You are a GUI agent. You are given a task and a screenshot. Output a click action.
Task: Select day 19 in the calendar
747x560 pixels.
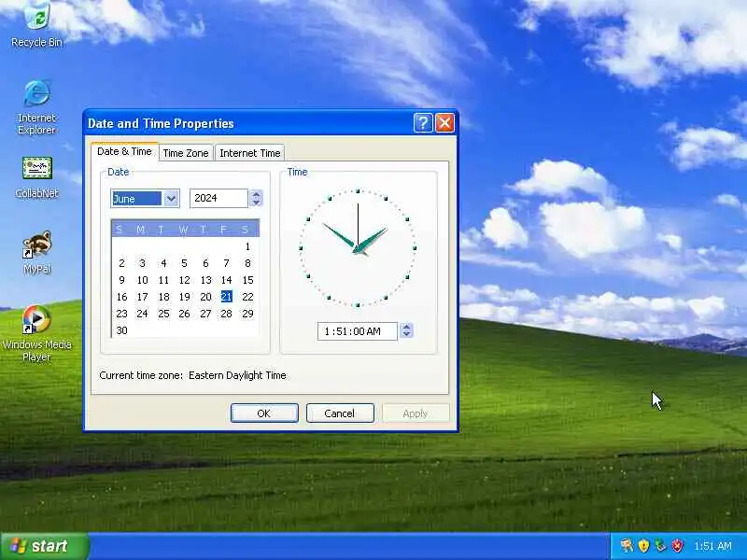pyautogui.click(x=184, y=297)
